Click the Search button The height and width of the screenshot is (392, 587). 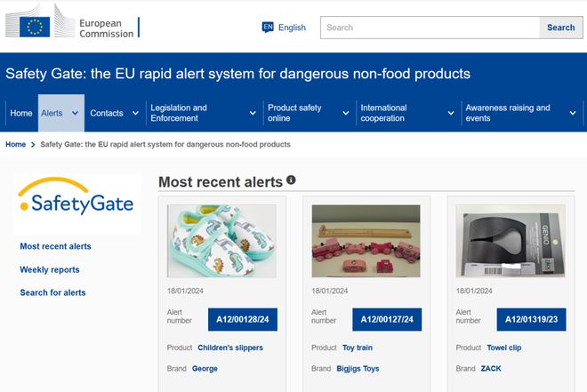(560, 28)
